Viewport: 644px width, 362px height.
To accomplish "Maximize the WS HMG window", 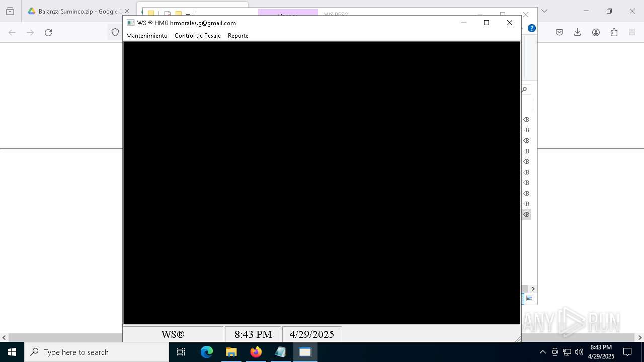I will click(x=487, y=23).
